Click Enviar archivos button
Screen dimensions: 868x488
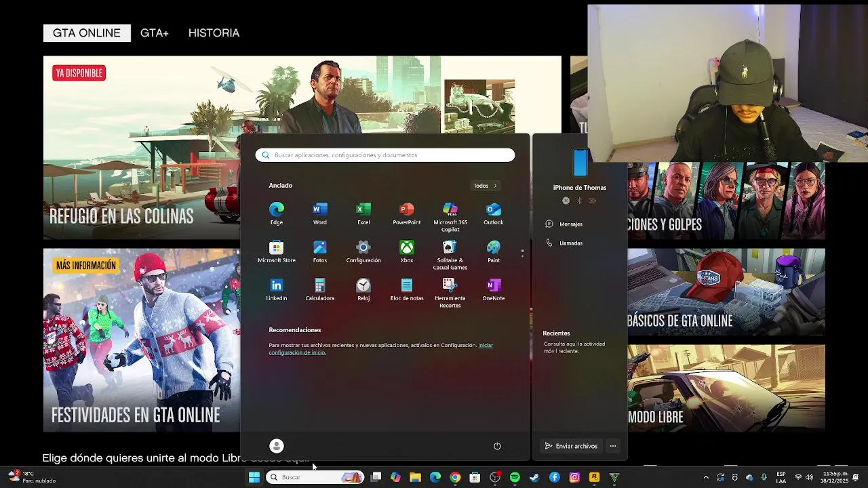(x=571, y=446)
